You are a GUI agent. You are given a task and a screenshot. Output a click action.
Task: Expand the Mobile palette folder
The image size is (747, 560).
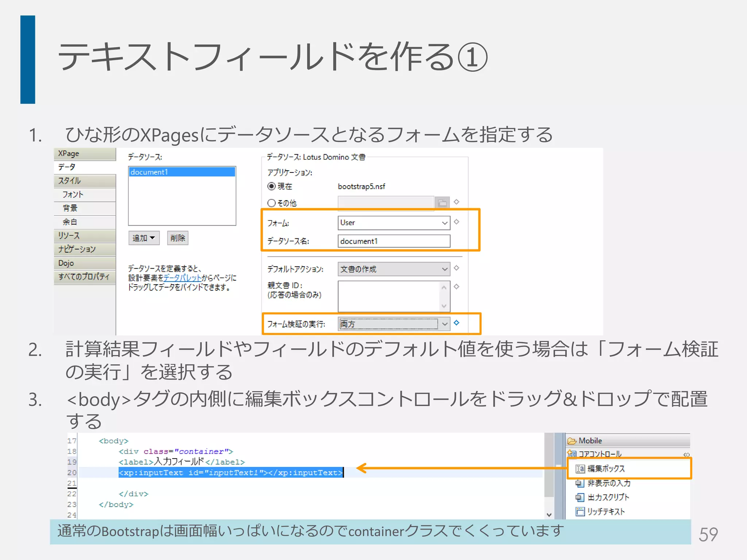(628, 441)
